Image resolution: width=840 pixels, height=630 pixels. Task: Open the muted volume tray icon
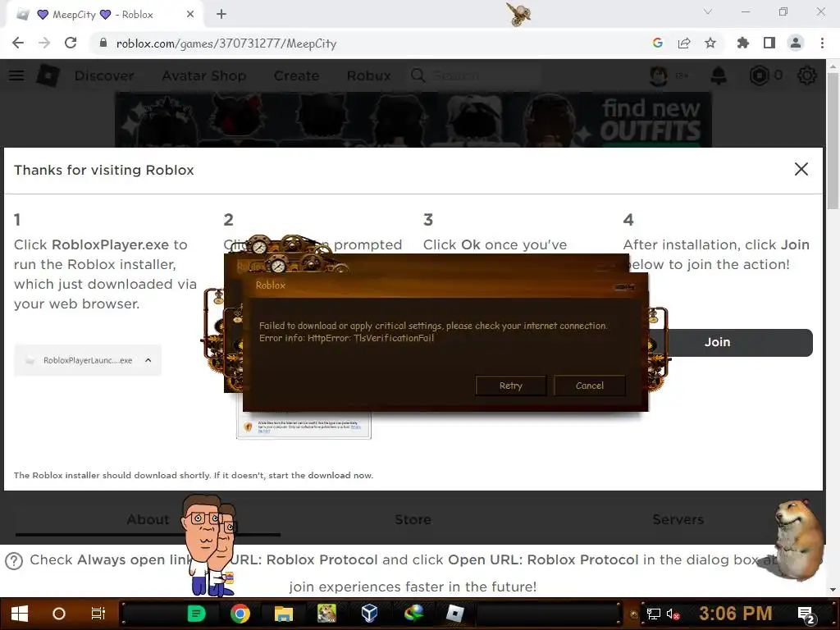click(x=673, y=614)
